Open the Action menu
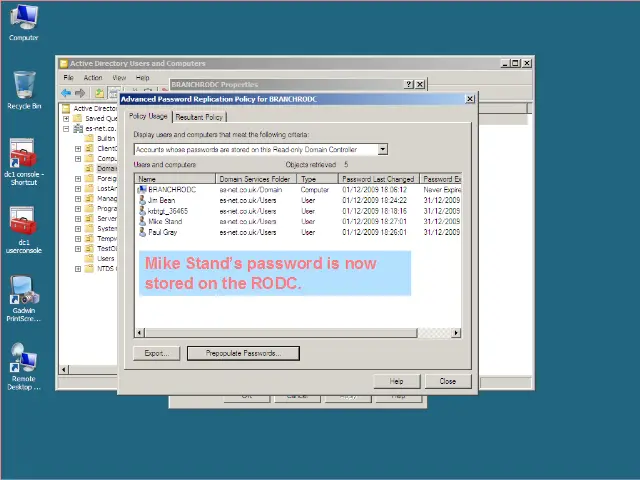This screenshot has height=480, width=640. [x=93, y=78]
